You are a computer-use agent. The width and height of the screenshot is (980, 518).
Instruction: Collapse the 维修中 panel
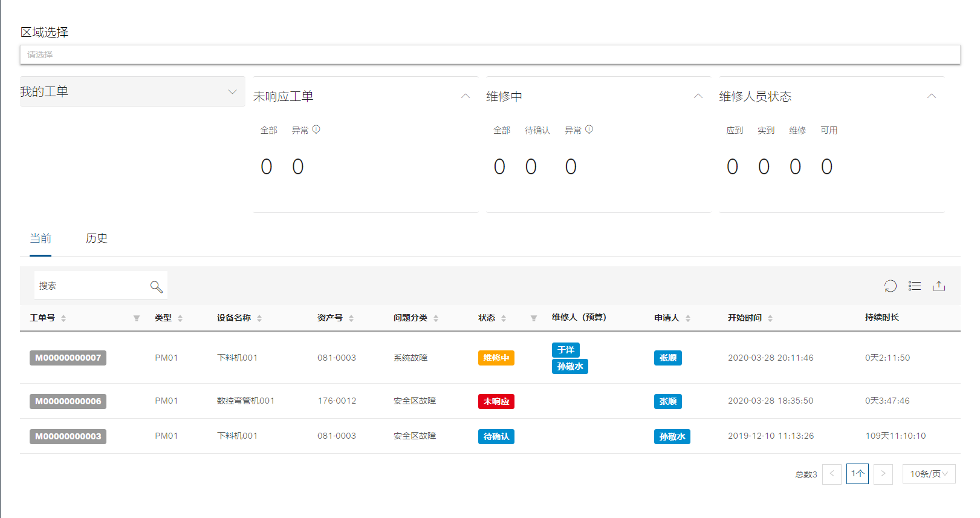pyautogui.click(x=698, y=96)
